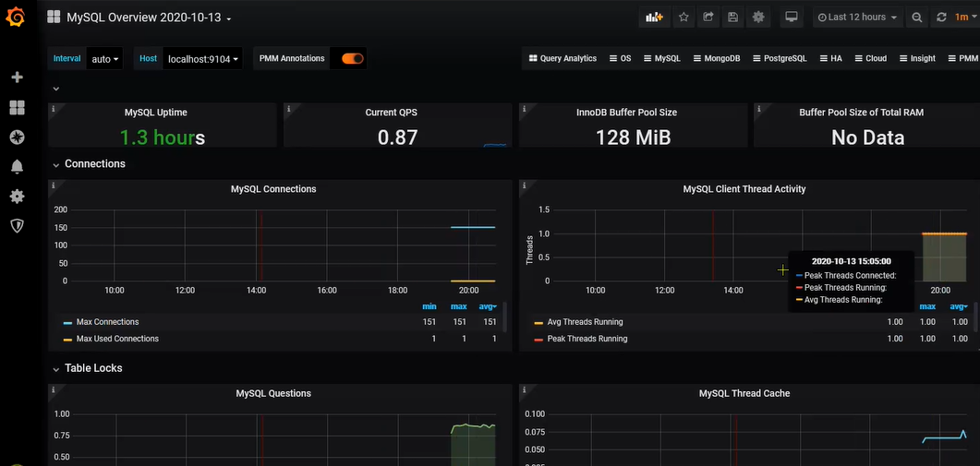The width and height of the screenshot is (980, 466).
Task: Click info icon on MySQL Questions panel
Action: 54,389
